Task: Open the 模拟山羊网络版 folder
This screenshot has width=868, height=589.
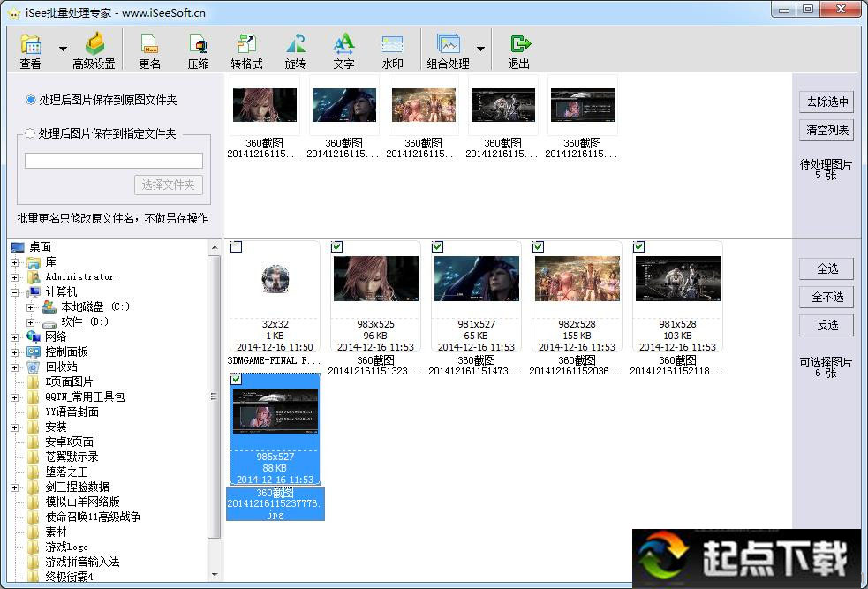Action: 82,502
